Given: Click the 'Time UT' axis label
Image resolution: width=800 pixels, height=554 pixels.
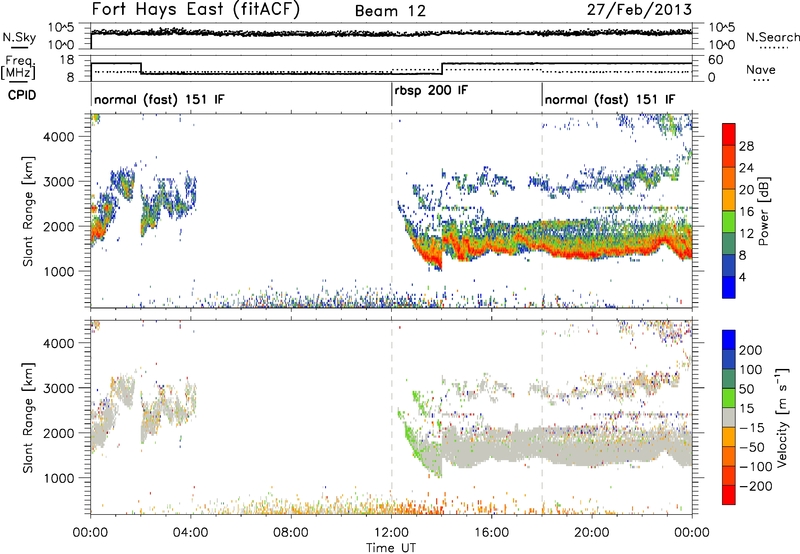Looking at the screenshot, I should (391, 547).
